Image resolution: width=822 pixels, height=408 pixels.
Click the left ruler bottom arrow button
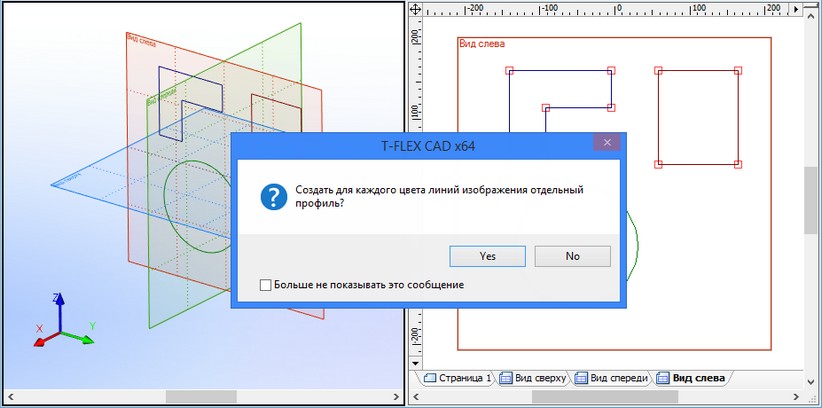pos(415,363)
